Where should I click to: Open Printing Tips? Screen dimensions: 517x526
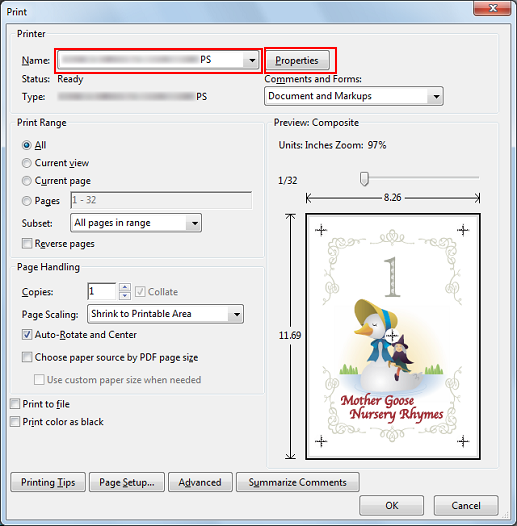pyautogui.click(x=48, y=482)
